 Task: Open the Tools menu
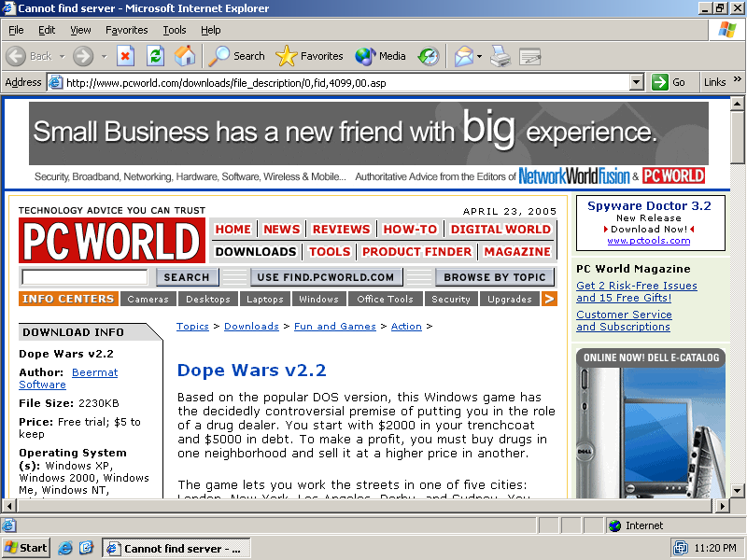tap(175, 30)
